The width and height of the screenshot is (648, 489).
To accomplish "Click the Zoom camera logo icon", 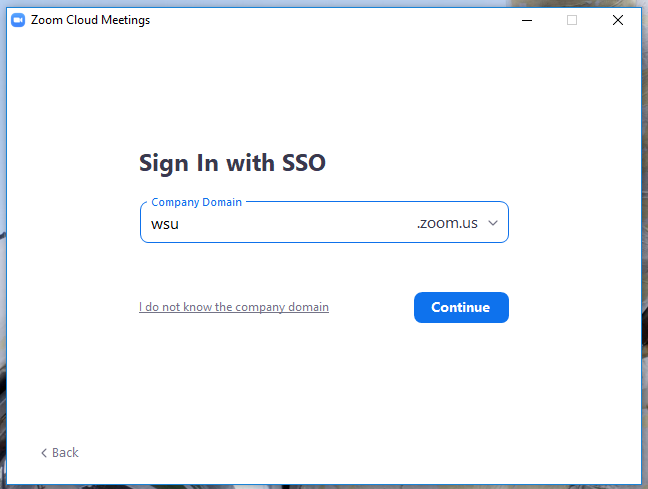I will coord(18,20).
